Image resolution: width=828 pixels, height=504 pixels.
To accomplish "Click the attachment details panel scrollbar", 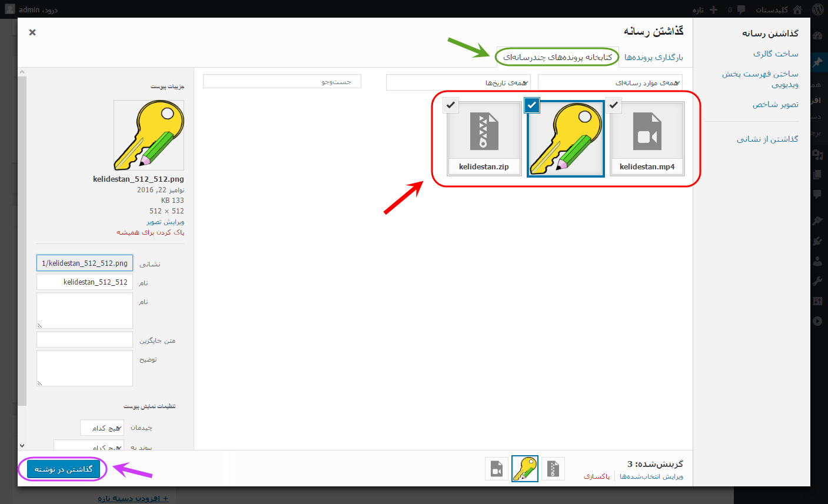I will pos(22,259).
